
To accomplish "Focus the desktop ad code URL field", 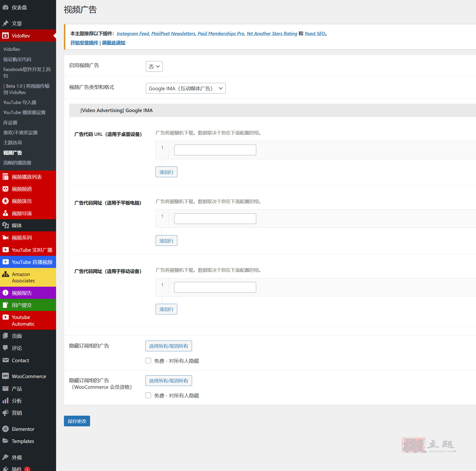I will pos(215,150).
